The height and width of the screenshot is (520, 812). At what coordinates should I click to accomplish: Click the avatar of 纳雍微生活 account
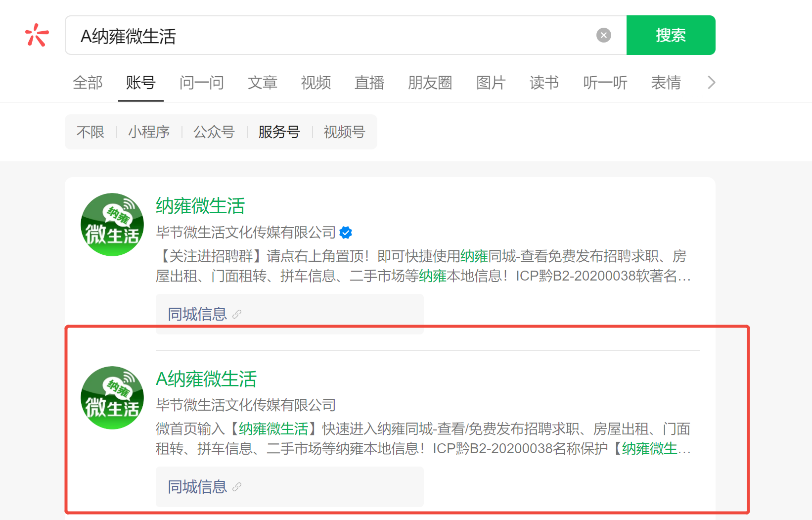coord(112,225)
